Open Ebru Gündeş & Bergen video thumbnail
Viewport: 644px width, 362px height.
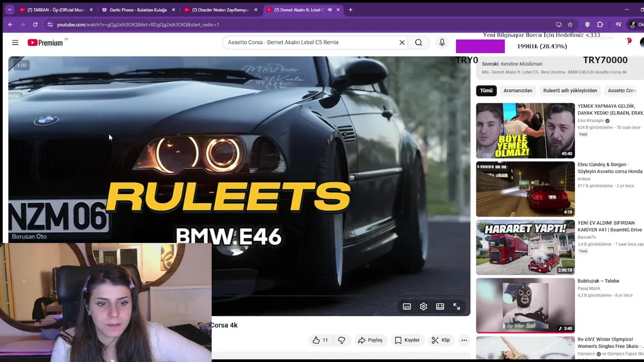click(525, 189)
